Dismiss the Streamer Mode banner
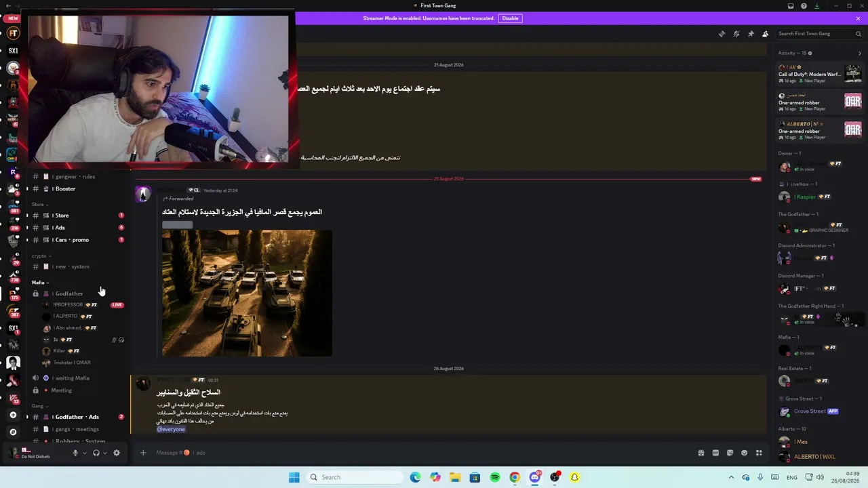This screenshot has width=868, height=488. coord(858,18)
